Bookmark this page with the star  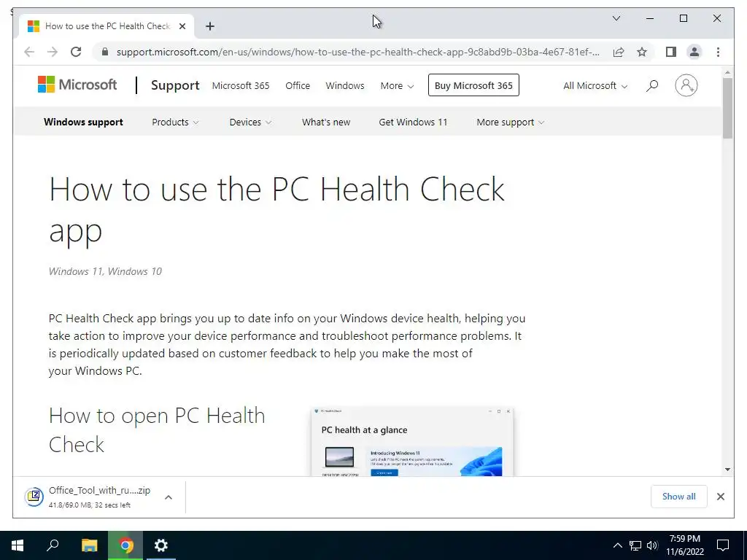[x=642, y=52]
